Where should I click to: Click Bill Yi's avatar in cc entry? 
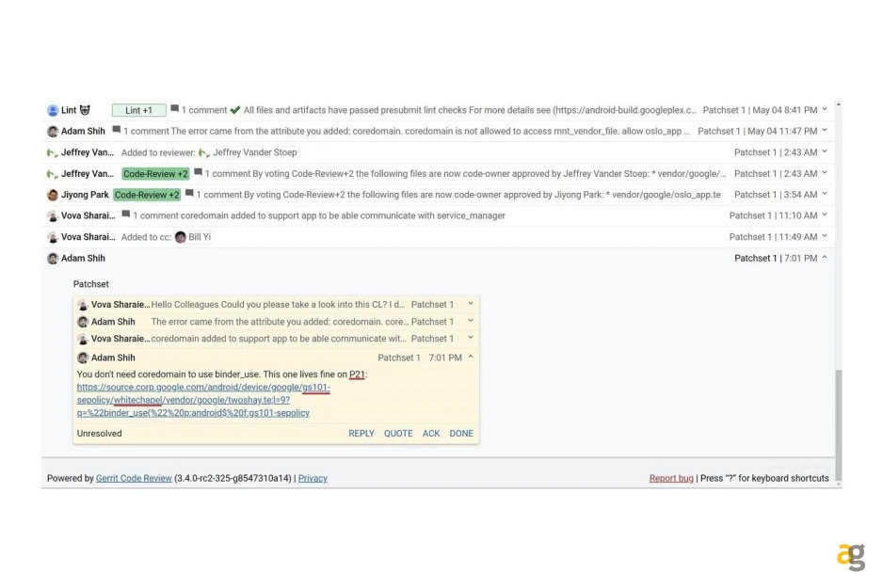pyautogui.click(x=181, y=237)
